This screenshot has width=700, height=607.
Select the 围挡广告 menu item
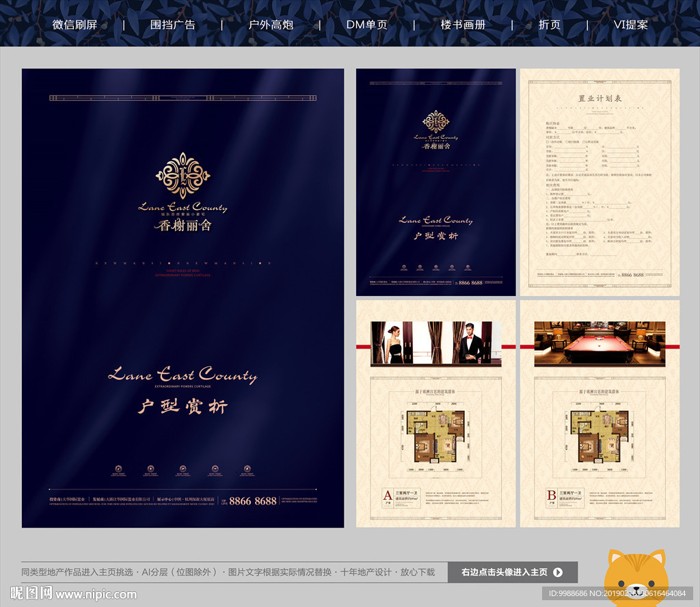click(173, 25)
